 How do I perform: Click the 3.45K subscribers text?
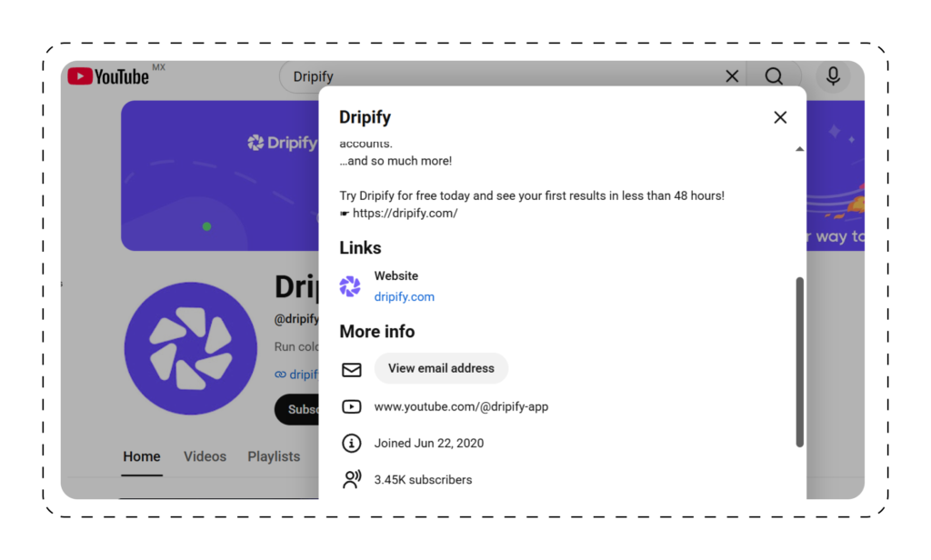[x=423, y=480]
